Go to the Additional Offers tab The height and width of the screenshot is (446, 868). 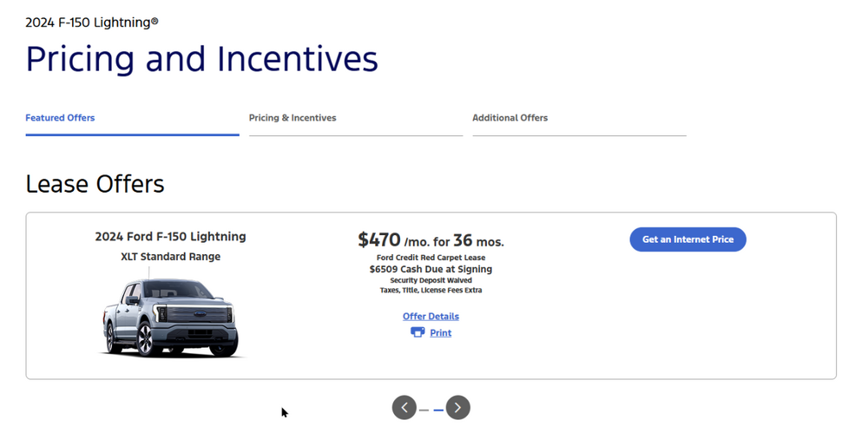point(510,118)
